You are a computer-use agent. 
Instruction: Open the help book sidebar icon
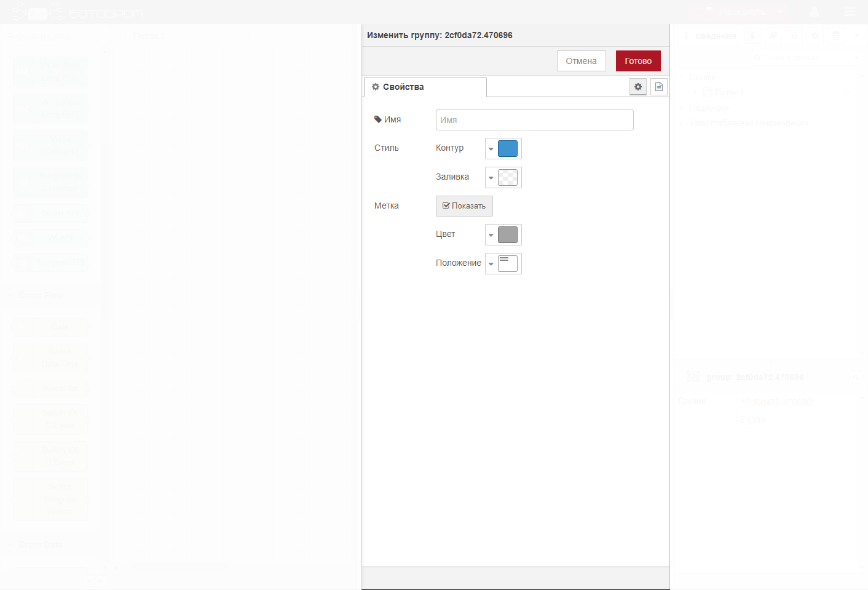773,36
